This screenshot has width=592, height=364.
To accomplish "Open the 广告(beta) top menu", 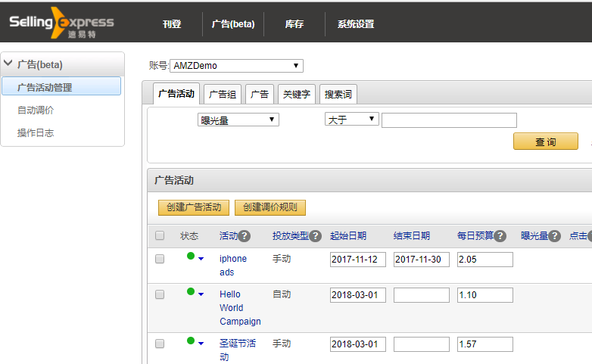I will 233,24.
